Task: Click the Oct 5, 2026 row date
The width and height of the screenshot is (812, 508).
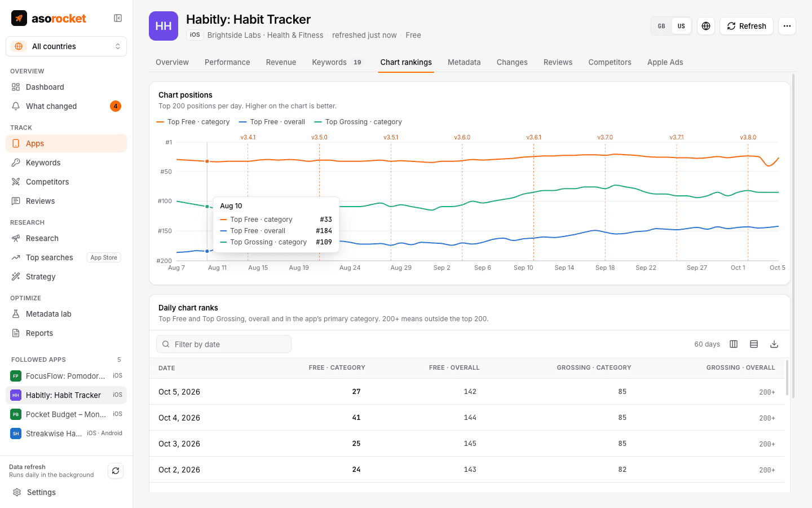Action: (x=179, y=392)
